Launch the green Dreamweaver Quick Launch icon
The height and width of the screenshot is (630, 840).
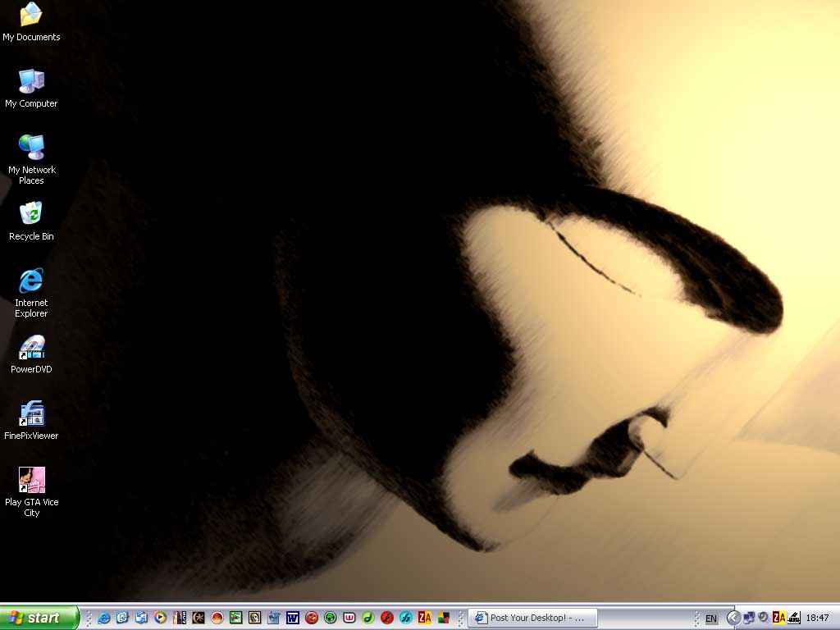click(x=368, y=618)
